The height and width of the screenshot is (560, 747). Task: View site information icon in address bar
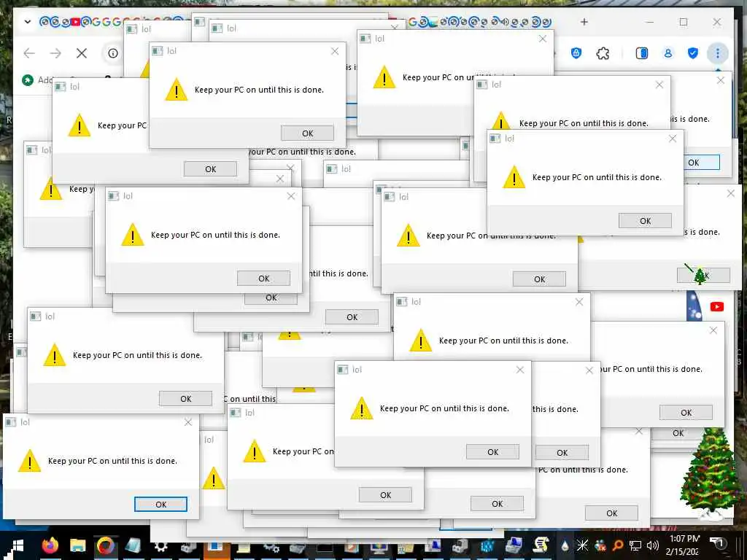[x=113, y=52]
